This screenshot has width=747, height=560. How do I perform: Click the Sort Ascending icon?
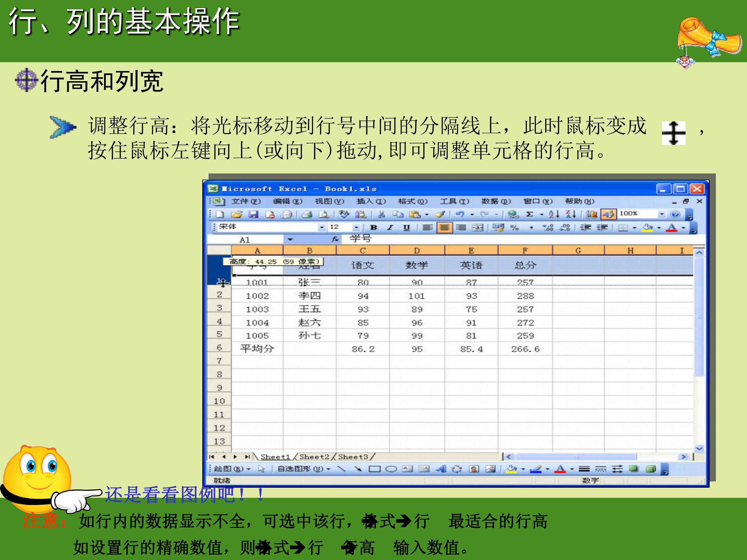tap(554, 214)
